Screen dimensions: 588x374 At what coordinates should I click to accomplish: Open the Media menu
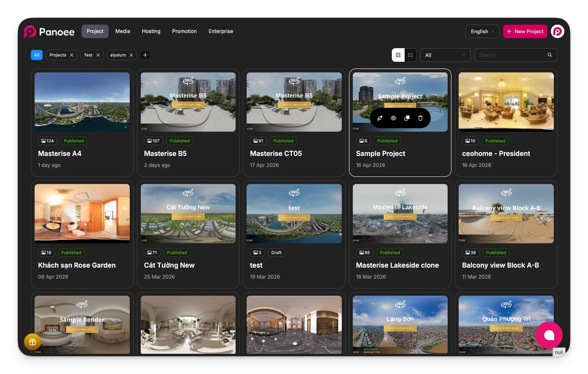click(122, 31)
